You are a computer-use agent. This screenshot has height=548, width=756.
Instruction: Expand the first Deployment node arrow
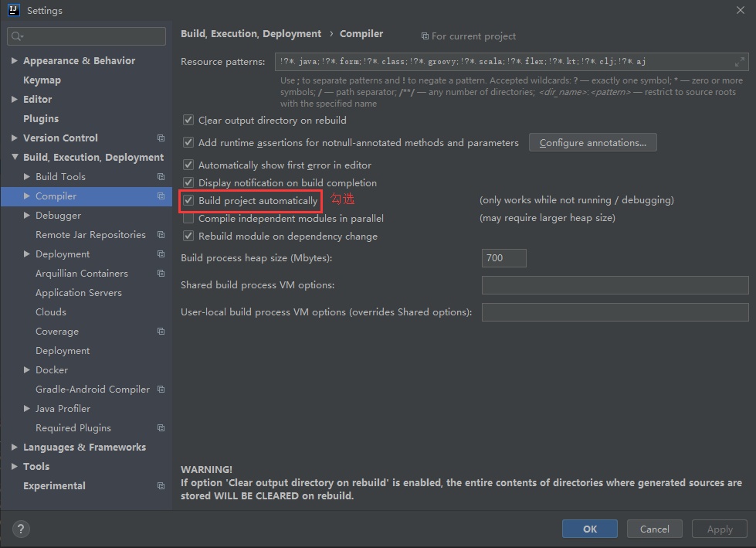pyautogui.click(x=27, y=254)
